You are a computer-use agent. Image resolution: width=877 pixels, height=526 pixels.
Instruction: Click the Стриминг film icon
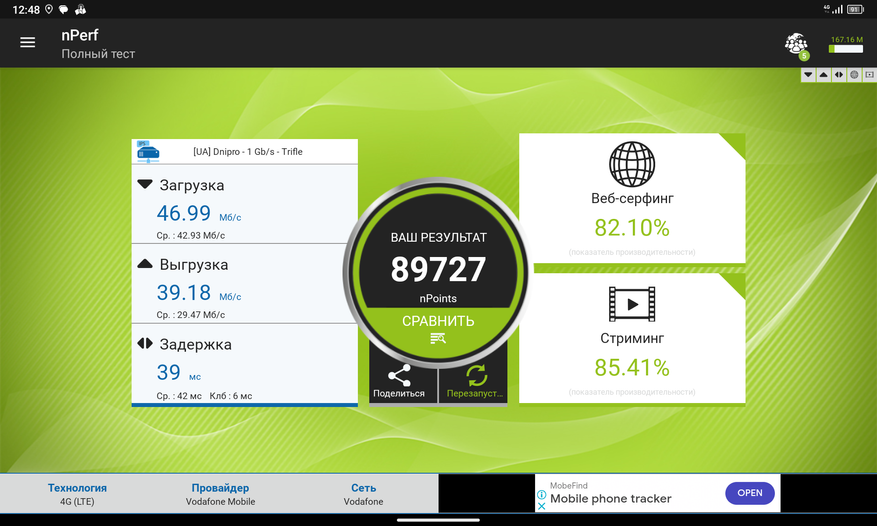coord(632,304)
